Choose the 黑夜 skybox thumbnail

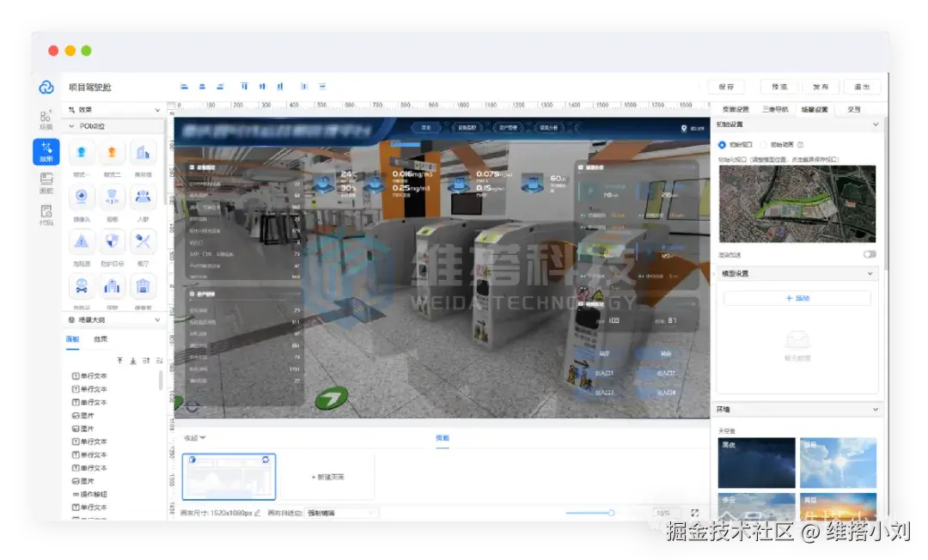tap(756, 462)
